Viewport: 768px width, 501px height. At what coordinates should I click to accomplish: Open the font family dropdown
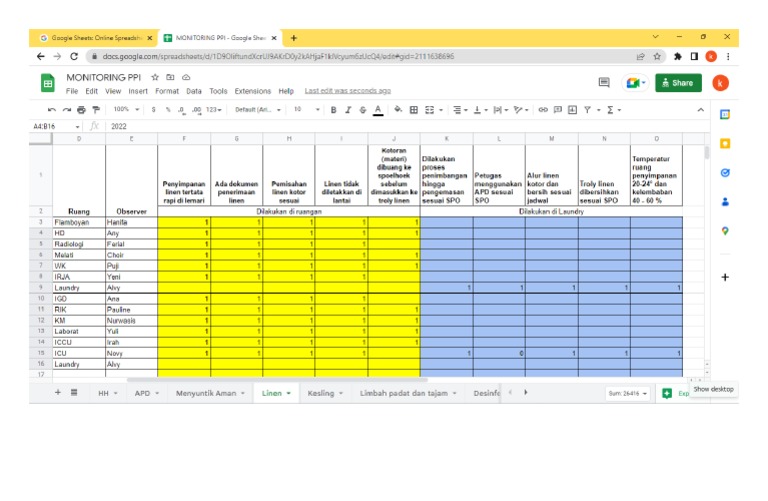[258, 110]
